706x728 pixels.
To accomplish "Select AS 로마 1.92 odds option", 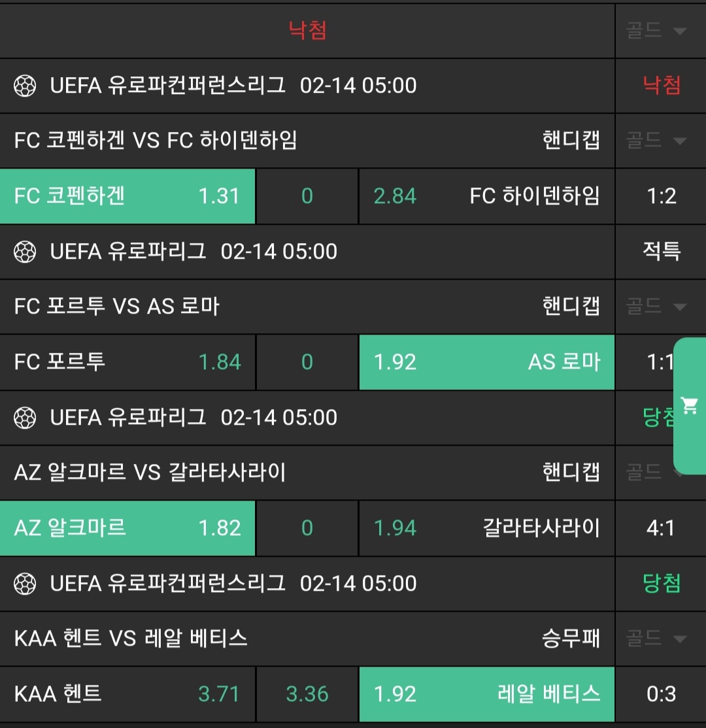I will tap(486, 362).
